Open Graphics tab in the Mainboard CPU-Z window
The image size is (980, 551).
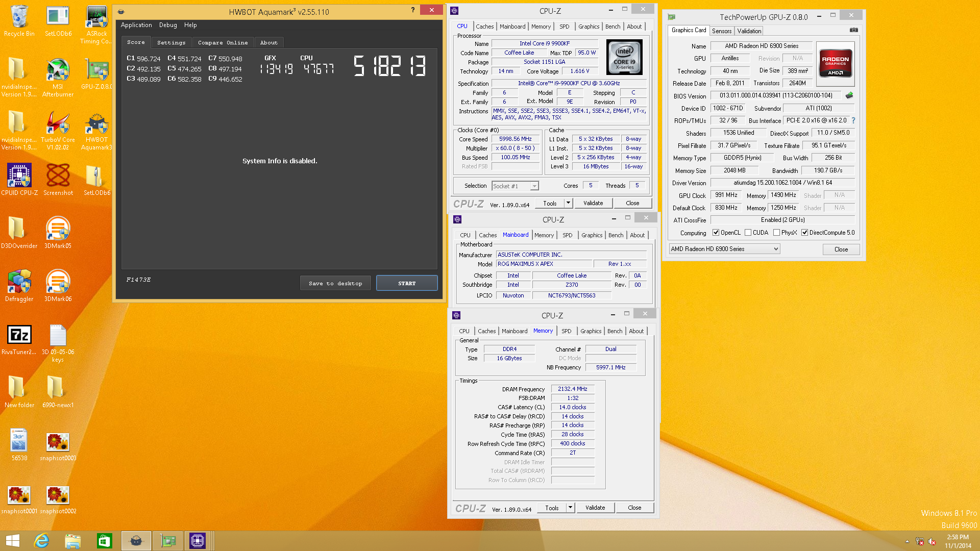592,235
